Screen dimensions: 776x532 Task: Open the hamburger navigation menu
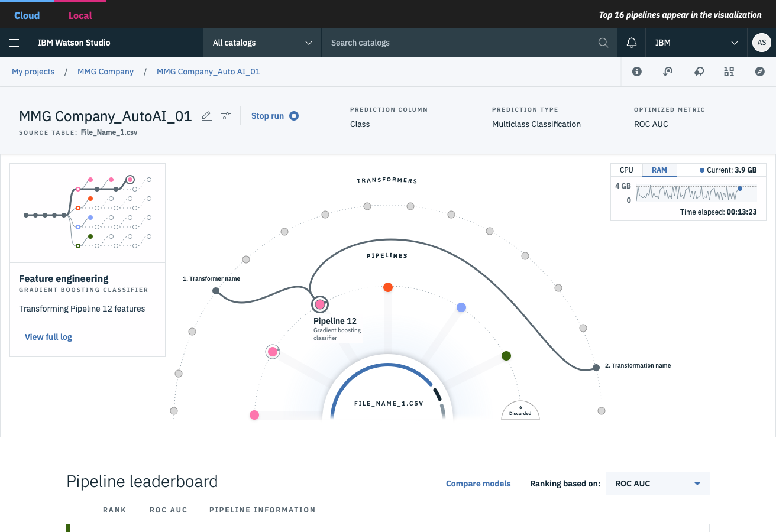tap(15, 43)
